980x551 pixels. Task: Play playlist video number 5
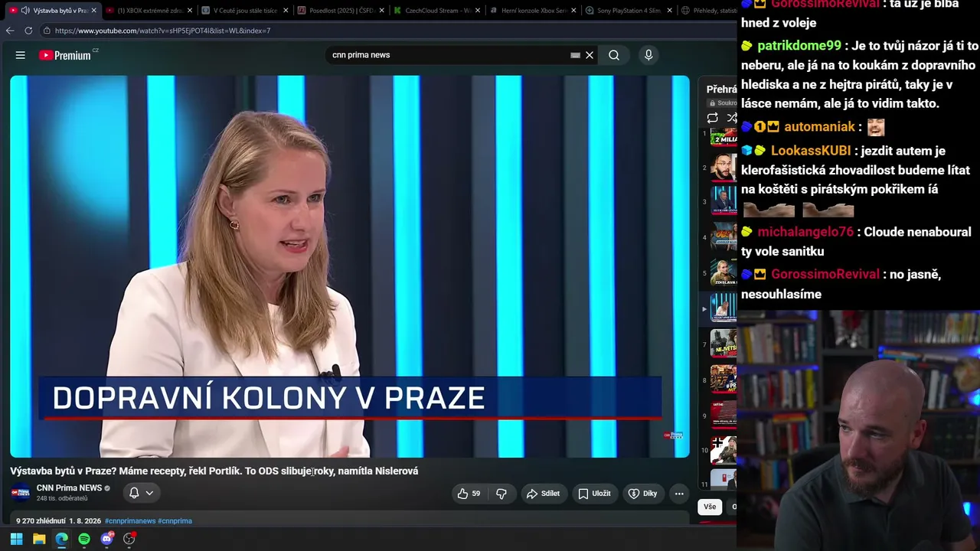pos(724,273)
